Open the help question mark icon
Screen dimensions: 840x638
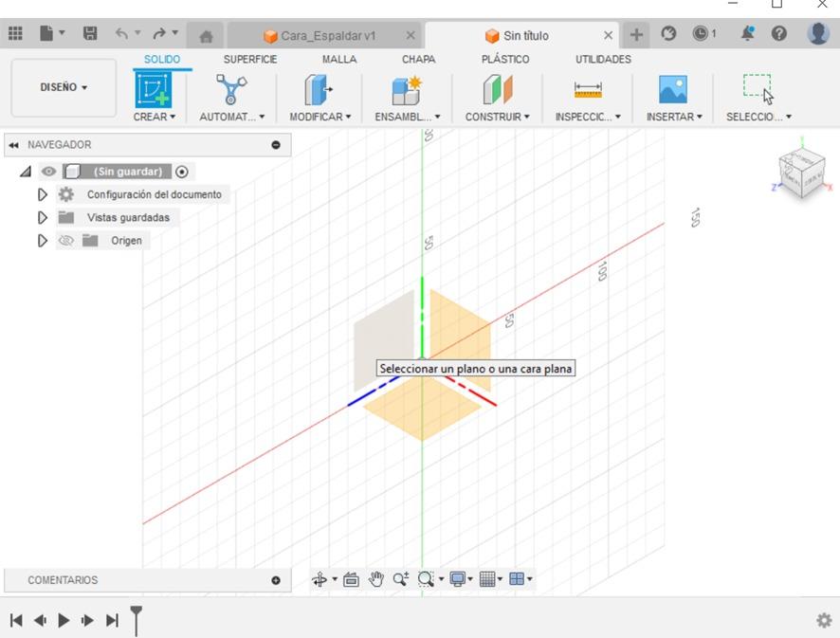(x=779, y=34)
